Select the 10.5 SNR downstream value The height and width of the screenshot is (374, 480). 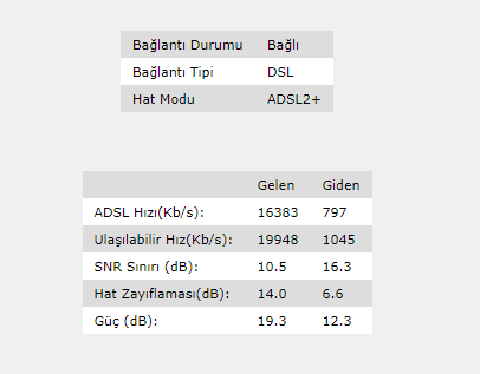[272, 267]
